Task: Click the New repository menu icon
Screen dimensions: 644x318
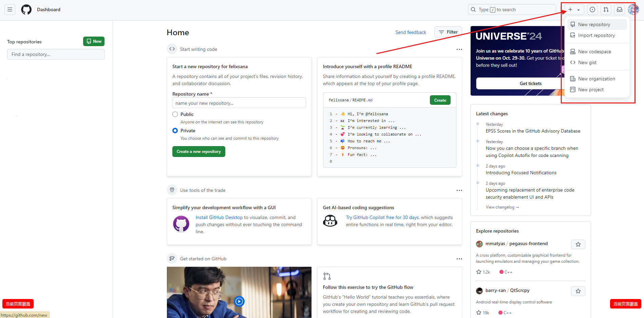Action: pyautogui.click(x=573, y=24)
